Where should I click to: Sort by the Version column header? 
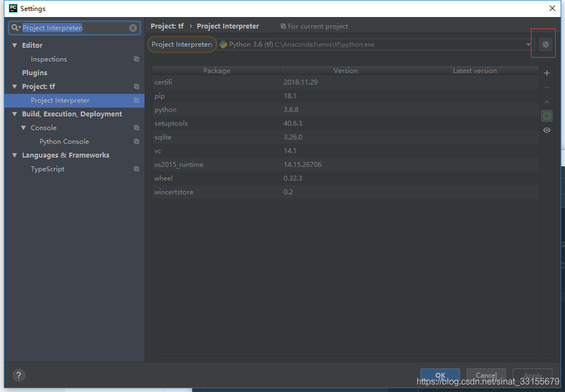(346, 71)
